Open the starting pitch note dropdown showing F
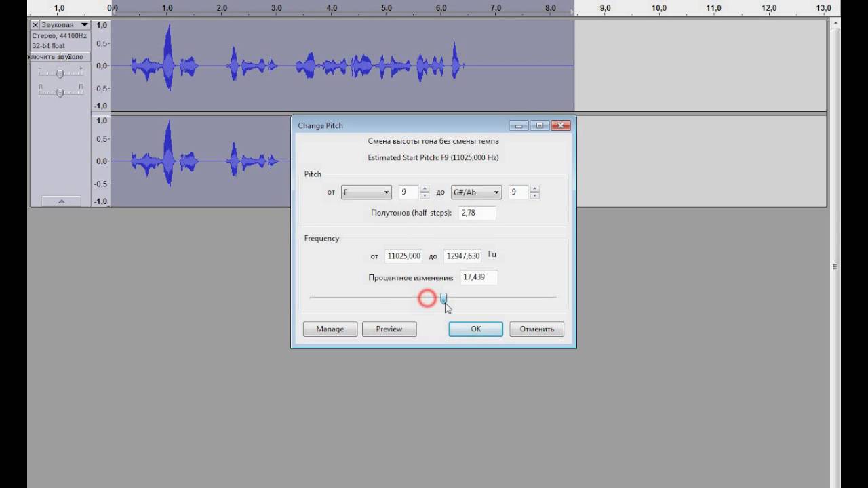Screen dimensions: 868x488 coord(366,192)
